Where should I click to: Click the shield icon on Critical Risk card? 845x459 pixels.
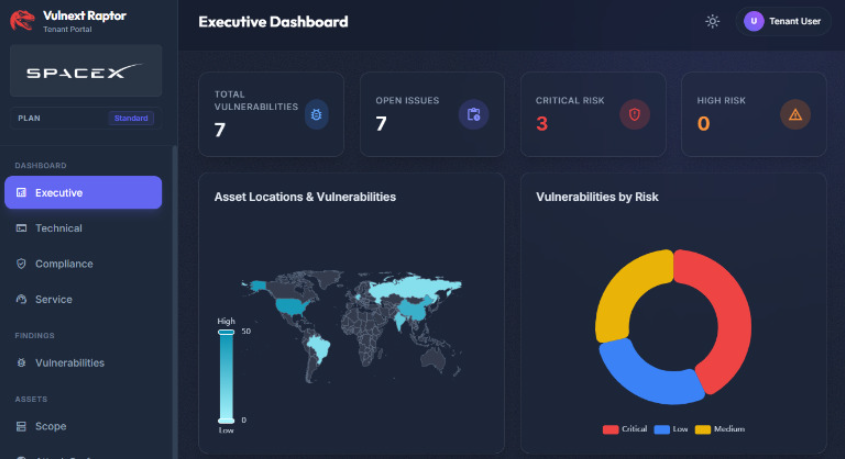click(634, 114)
